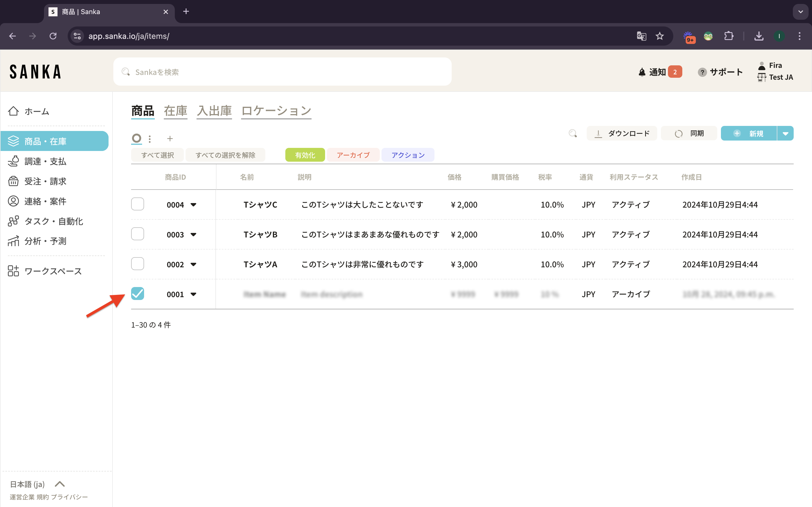
Task: Switch to the ロケーション tab
Action: click(276, 111)
